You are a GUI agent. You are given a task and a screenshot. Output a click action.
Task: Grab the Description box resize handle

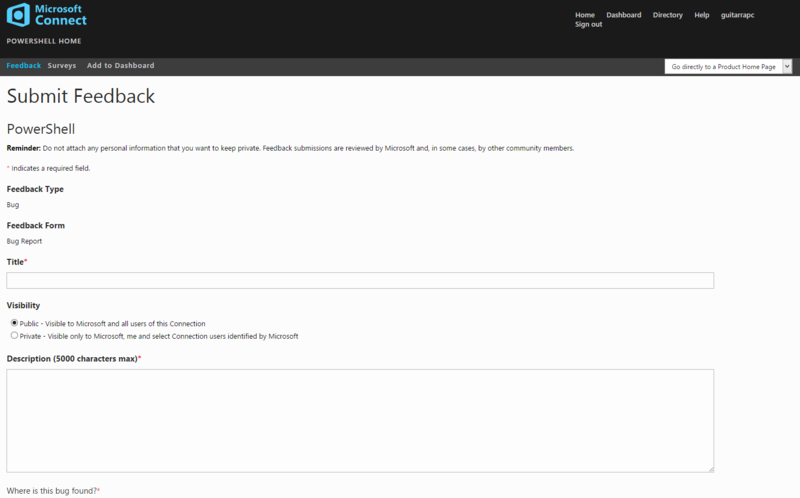point(711,469)
